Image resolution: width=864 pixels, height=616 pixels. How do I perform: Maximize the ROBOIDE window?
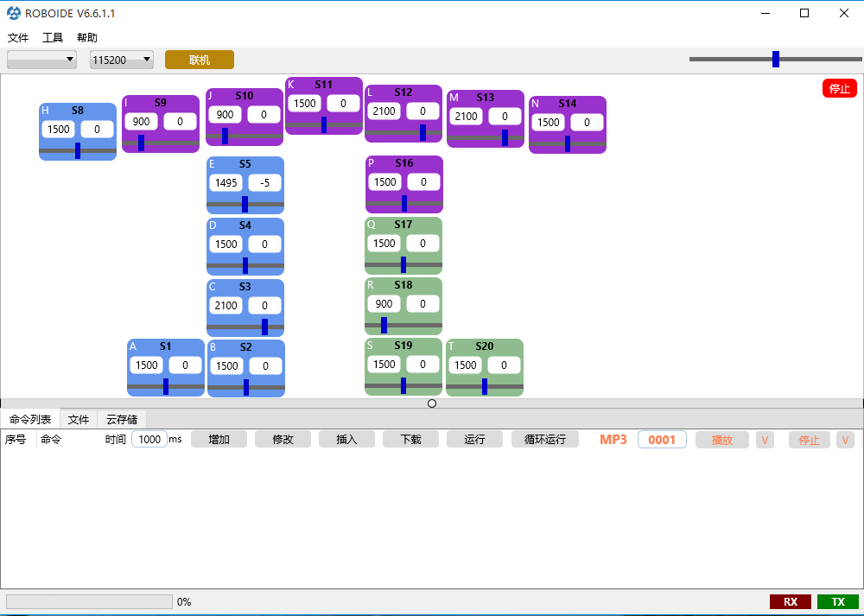pyautogui.click(x=804, y=13)
